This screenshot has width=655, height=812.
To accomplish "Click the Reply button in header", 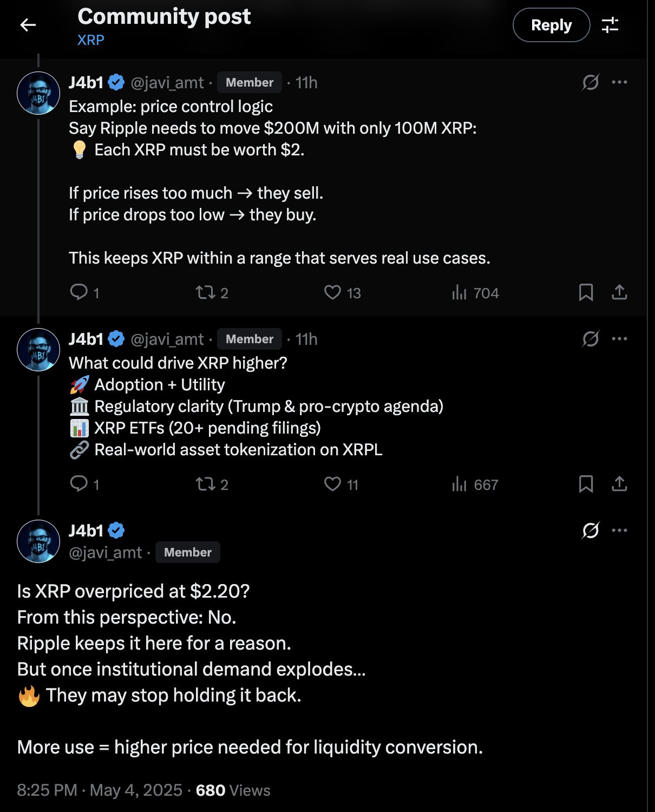I will coord(551,25).
